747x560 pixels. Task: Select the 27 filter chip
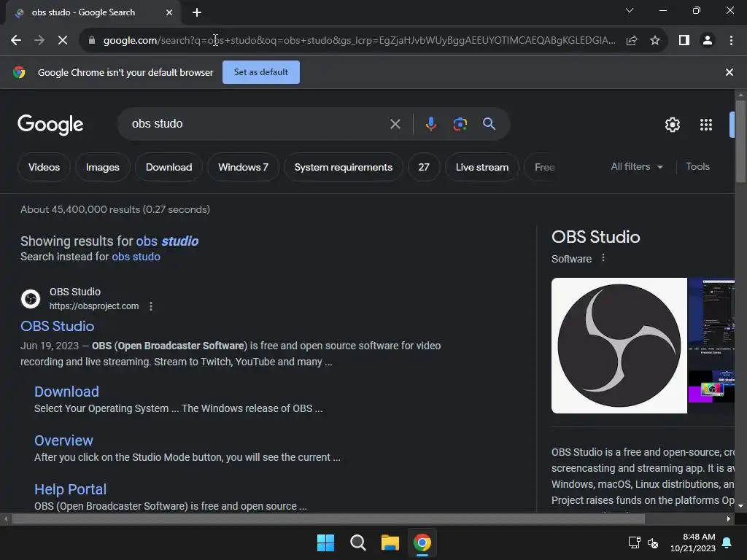point(424,167)
